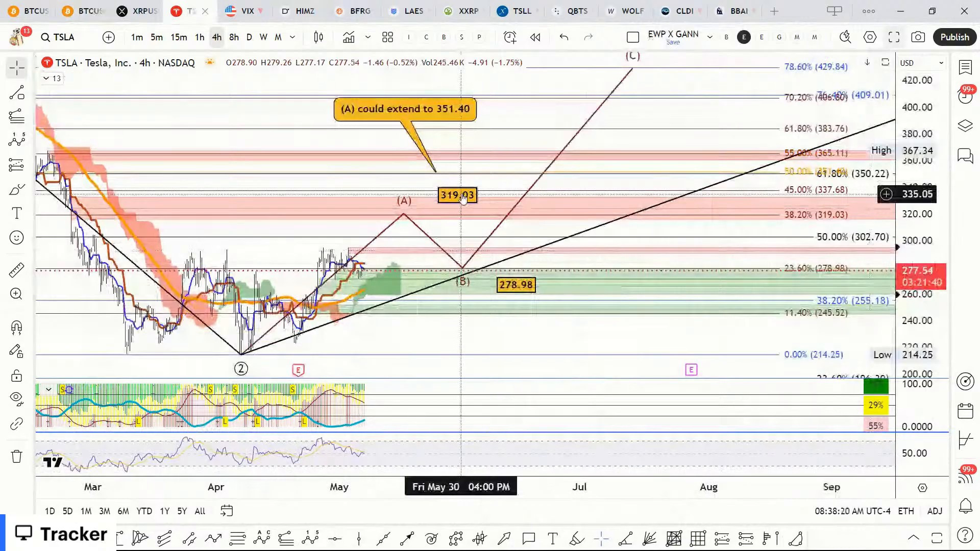
Task: Click the yellow 29% indicator box
Action: [x=875, y=405]
